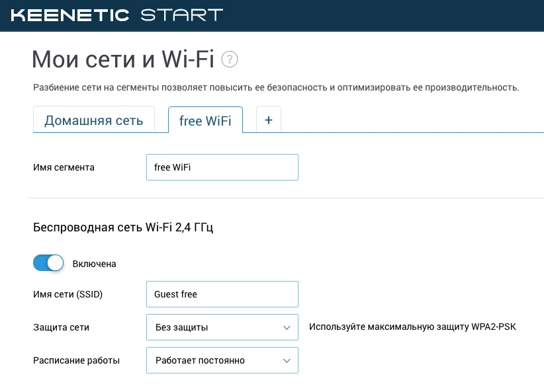Viewport: 544px width, 392px height.
Task: Click the Включена label beside switch
Action: click(94, 264)
